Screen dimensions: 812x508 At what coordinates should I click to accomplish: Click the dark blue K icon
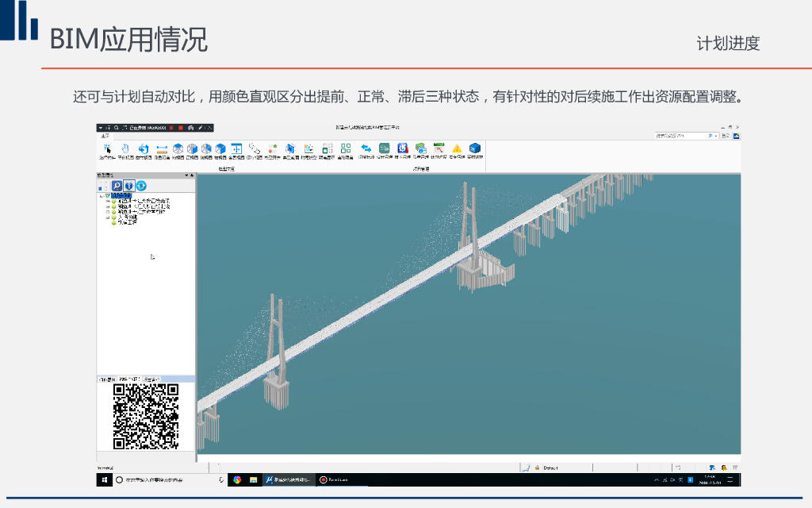pyautogui.click(x=402, y=148)
